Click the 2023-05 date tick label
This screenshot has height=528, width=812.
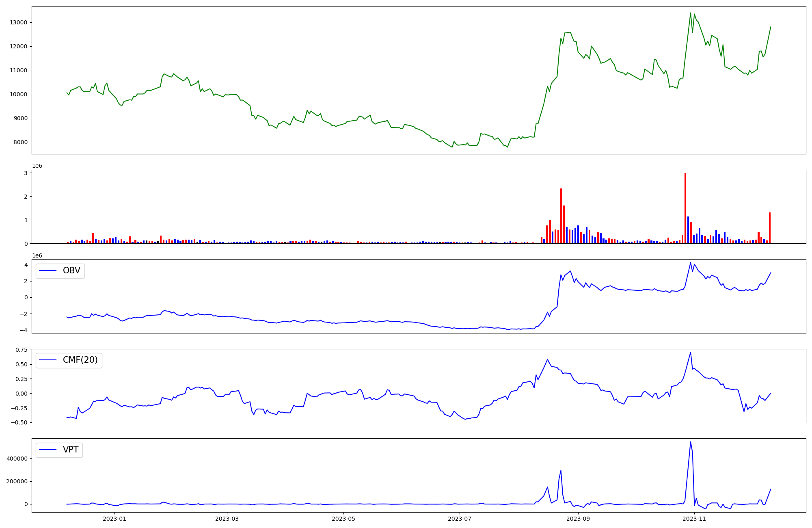(x=343, y=519)
